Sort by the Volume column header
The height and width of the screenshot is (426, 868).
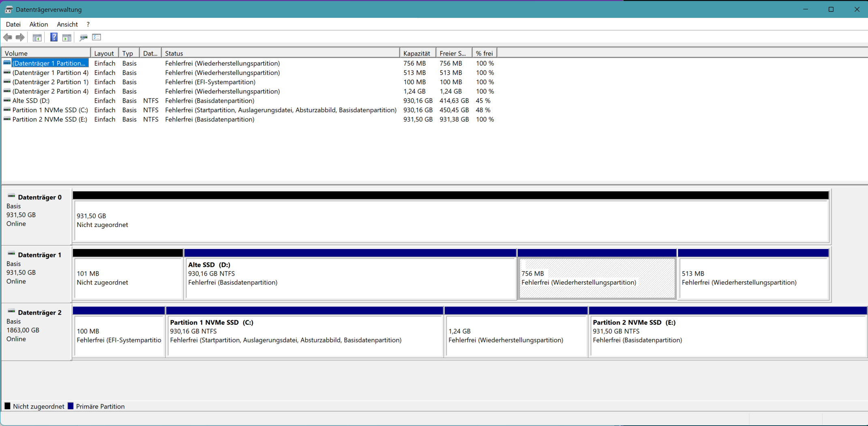46,53
